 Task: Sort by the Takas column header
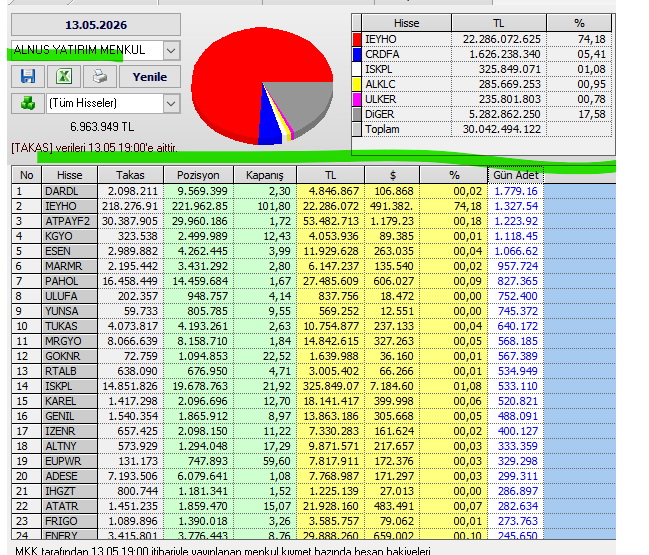130,175
